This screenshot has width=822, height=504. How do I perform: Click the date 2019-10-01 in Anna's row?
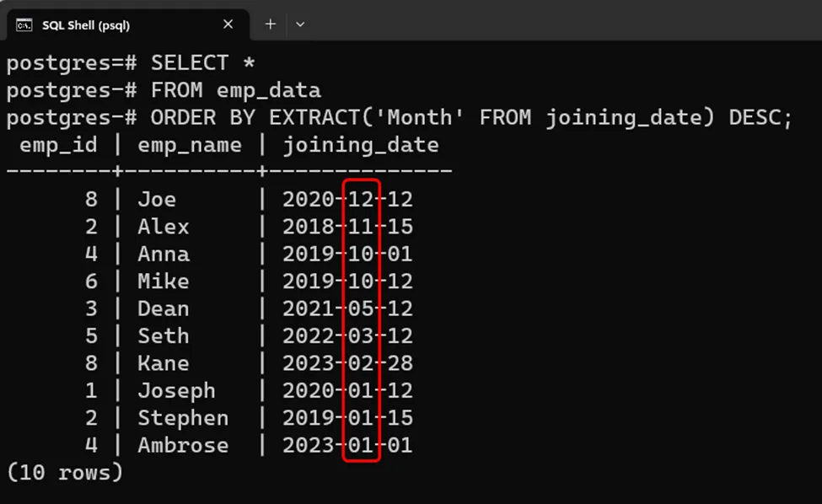347,255
